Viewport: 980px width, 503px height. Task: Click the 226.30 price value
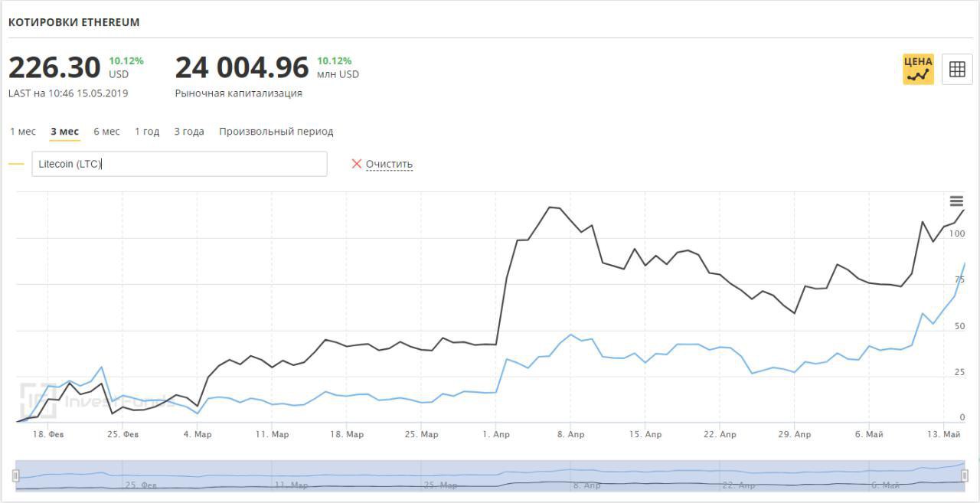click(54, 68)
